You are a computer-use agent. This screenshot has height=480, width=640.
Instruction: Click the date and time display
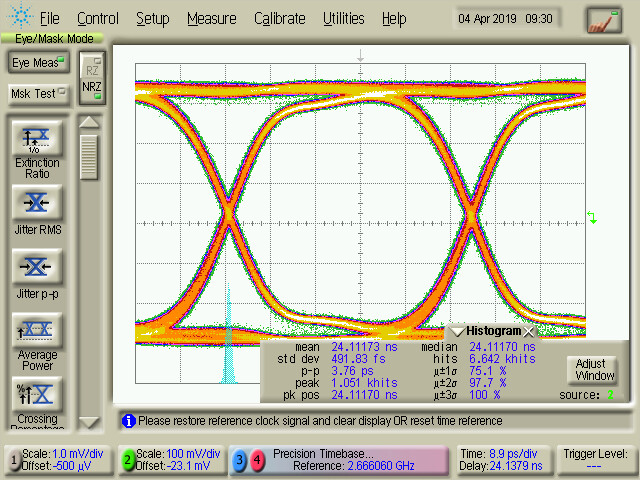(505, 19)
